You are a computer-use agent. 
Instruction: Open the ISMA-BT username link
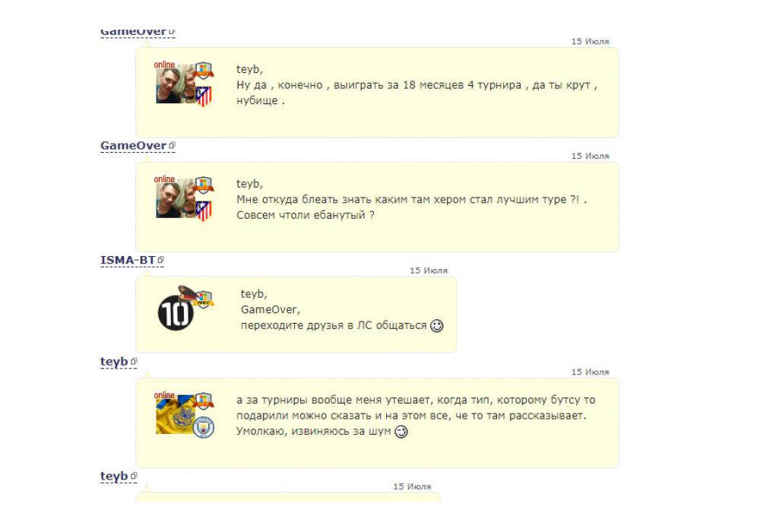128,260
